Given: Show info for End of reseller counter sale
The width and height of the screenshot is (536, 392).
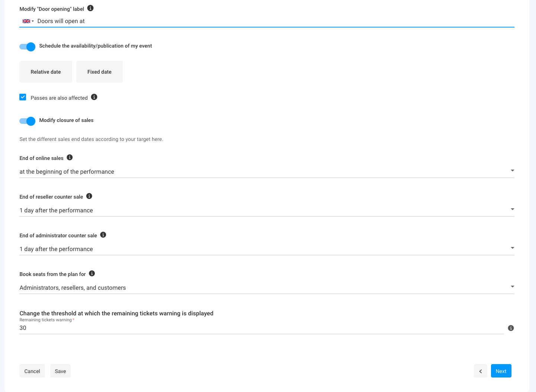Looking at the screenshot, I should click(89, 196).
